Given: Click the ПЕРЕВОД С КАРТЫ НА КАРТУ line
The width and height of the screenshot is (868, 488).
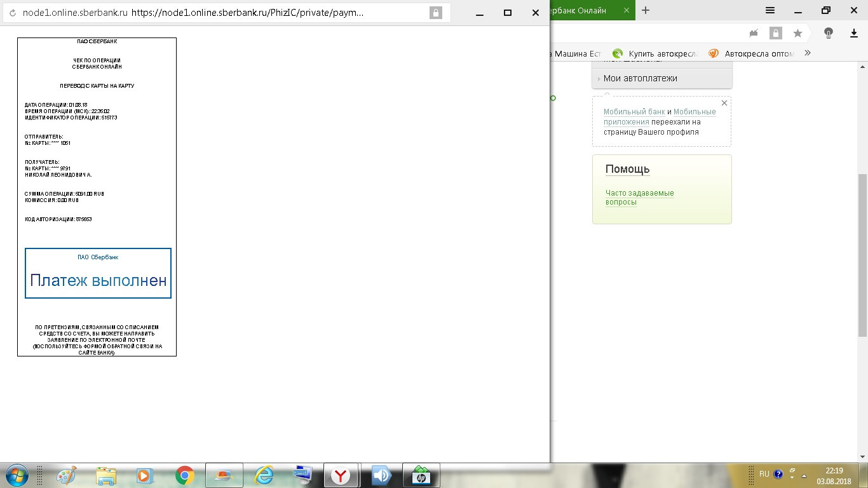Looking at the screenshot, I should click(97, 86).
